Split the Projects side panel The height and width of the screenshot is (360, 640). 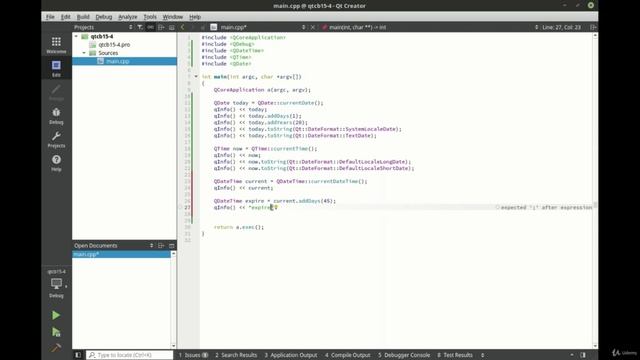coord(161,27)
